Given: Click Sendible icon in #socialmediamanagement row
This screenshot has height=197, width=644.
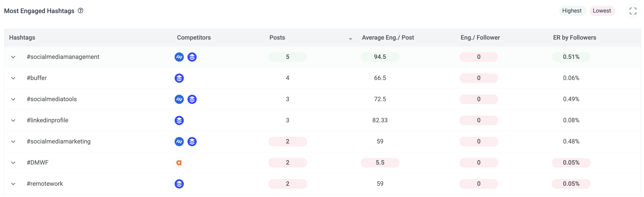Looking at the screenshot, I should pyautogui.click(x=179, y=57).
